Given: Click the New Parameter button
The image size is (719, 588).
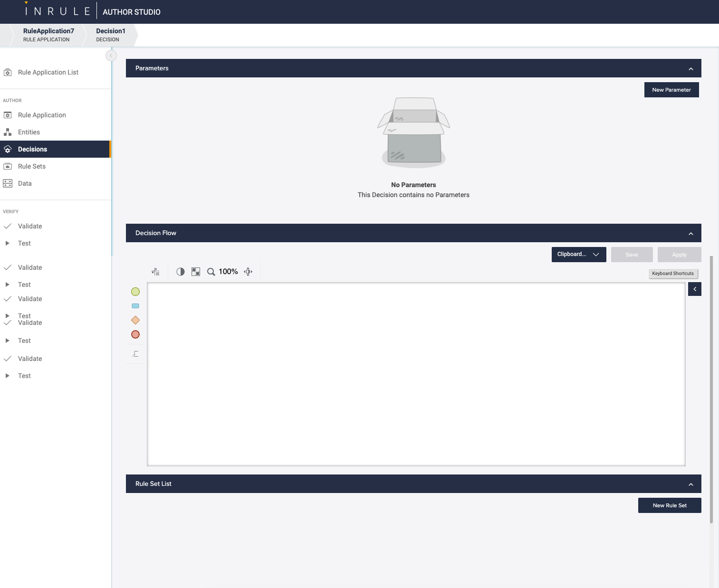Looking at the screenshot, I should point(671,90).
